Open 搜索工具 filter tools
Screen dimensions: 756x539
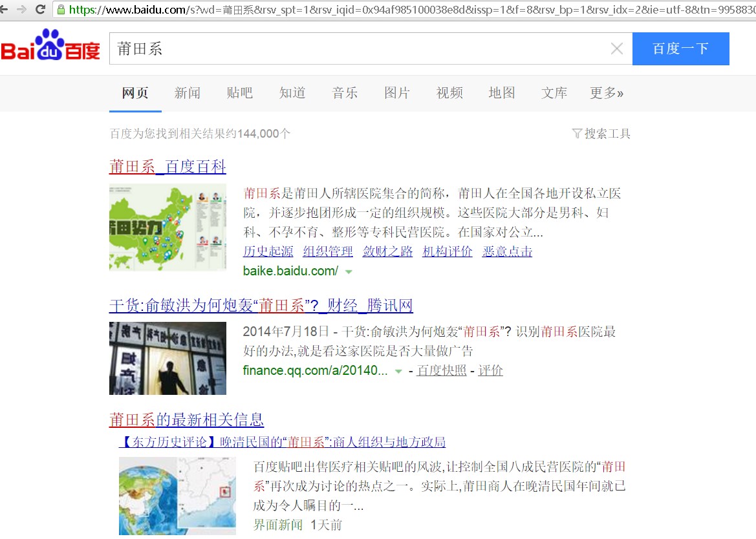[601, 134]
